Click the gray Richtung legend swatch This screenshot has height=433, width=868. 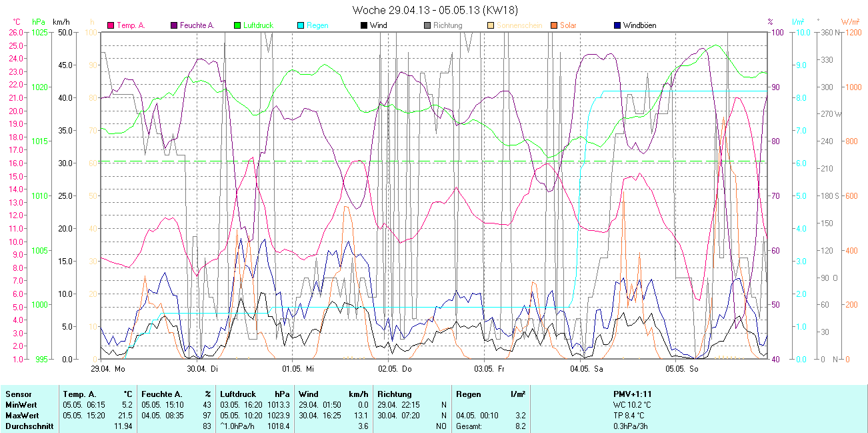[427, 25]
